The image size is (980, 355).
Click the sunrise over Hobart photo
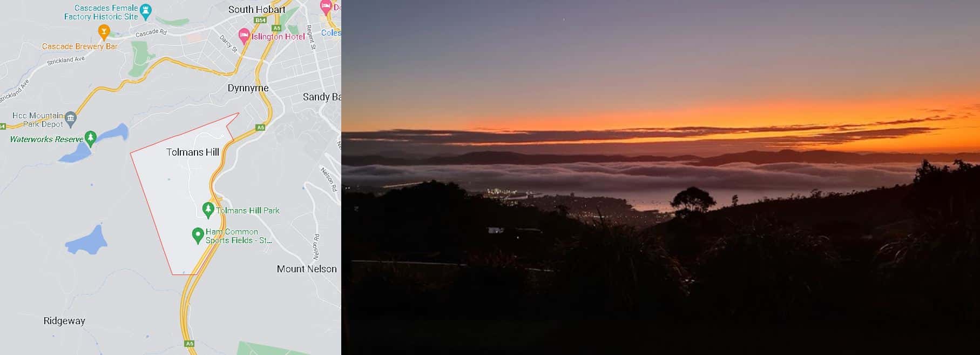tap(660, 177)
